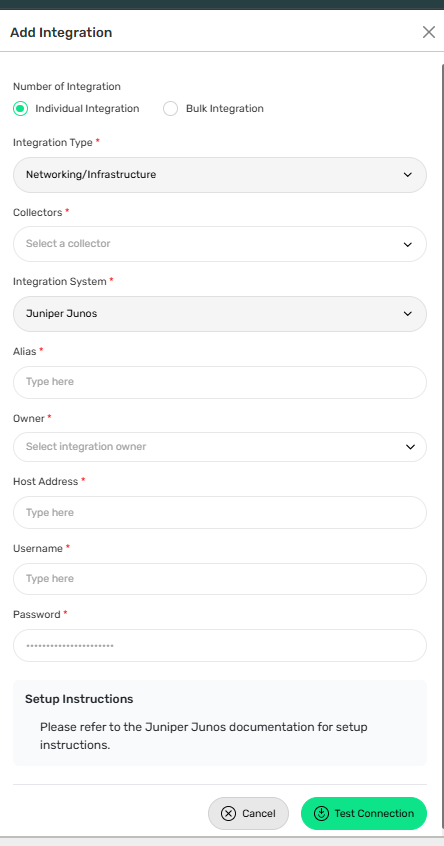Image resolution: width=444 pixels, height=846 pixels.
Task: Click the download arrow icon on Test Connection
Action: coord(322,813)
